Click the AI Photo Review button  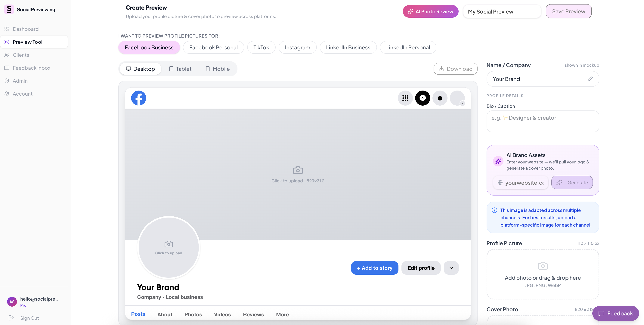(430, 11)
